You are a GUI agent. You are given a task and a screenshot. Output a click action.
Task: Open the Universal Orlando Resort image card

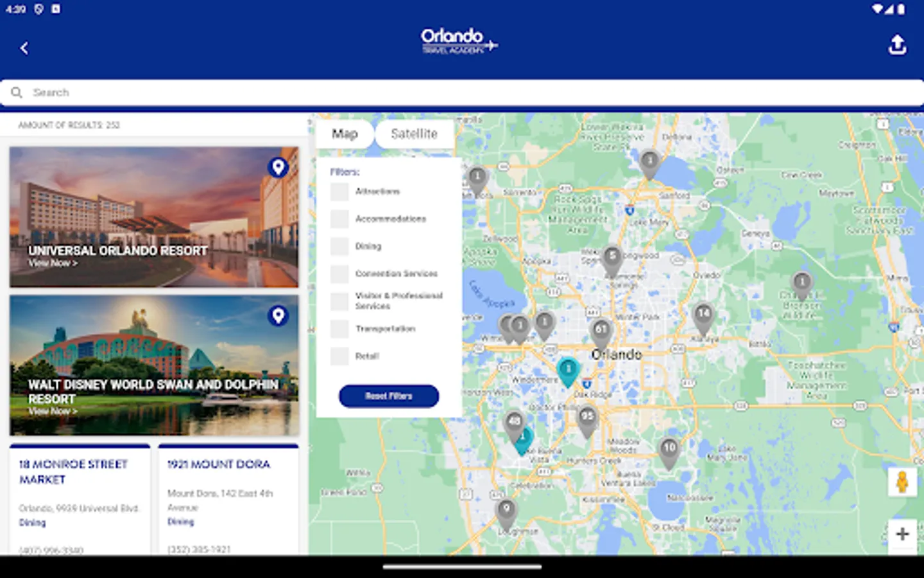click(154, 217)
